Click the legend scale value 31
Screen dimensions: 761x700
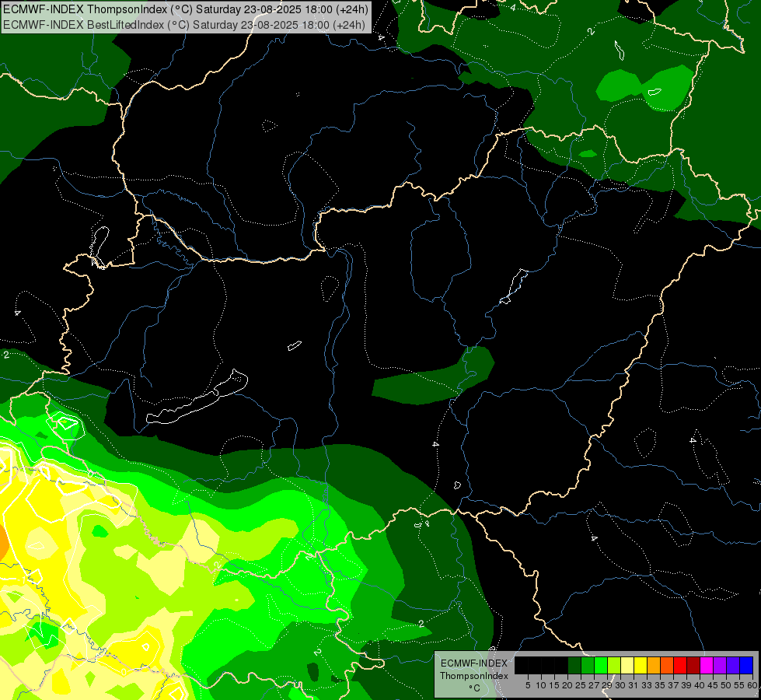pyautogui.click(x=634, y=685)
